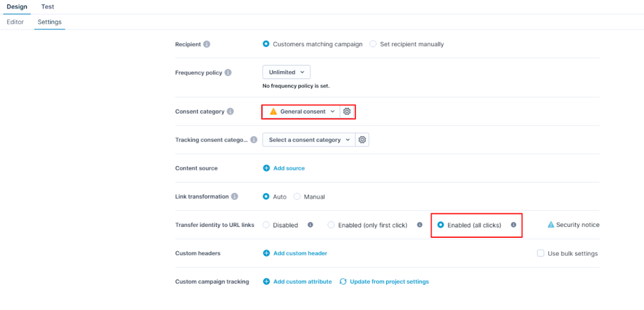
Task: Click the Add custom attribute link
Action: (x=302, y=282)
